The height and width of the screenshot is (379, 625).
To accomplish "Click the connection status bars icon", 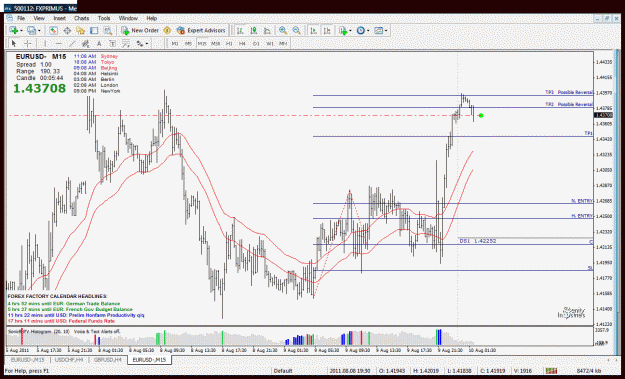I will 551,371.
